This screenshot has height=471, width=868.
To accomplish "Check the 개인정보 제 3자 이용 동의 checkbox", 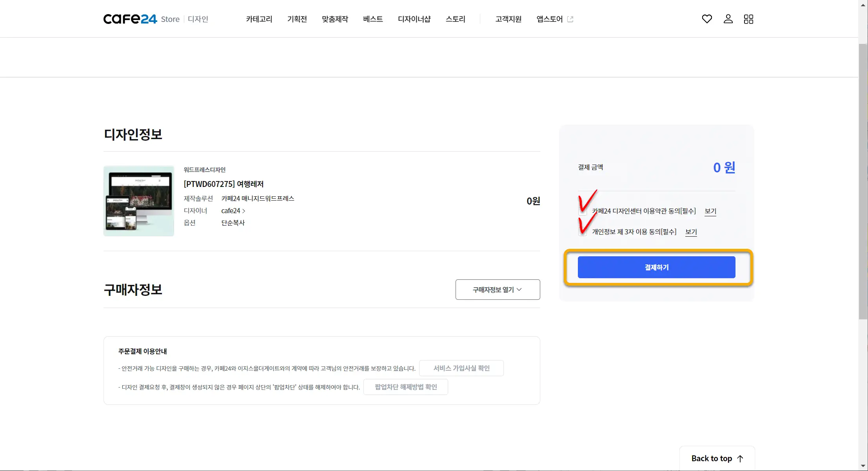I will [x=583, y=232].
